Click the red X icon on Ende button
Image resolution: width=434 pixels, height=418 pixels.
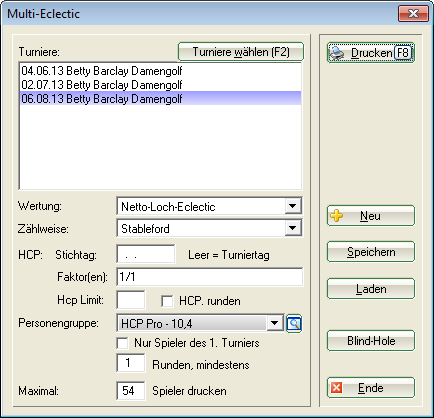click(x=336, y=388)
